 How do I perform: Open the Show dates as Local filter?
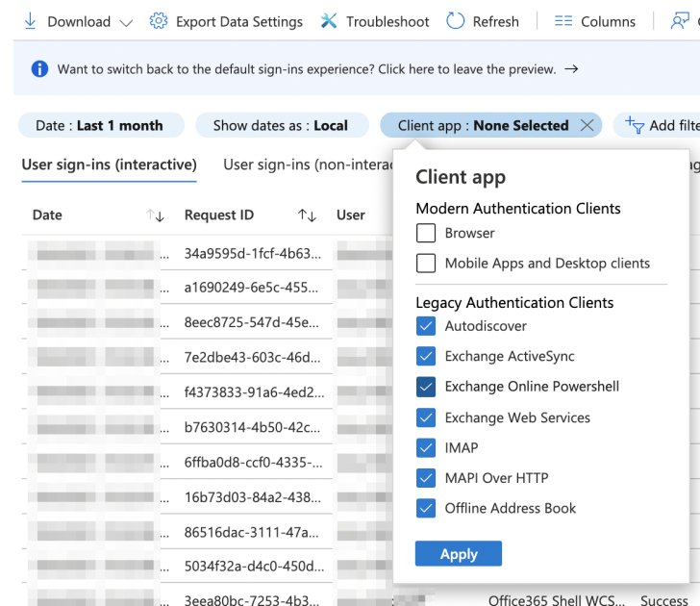tap(282, 125)
